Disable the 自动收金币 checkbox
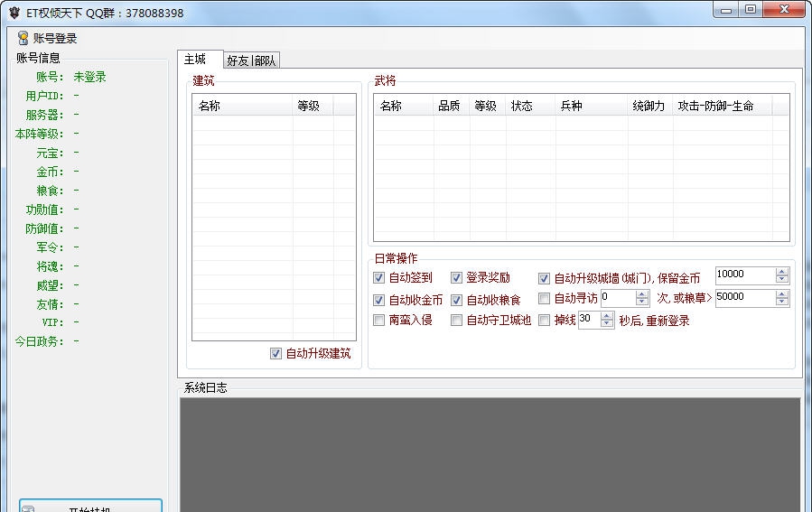812x512 pixels. click(x=379, y=301)
